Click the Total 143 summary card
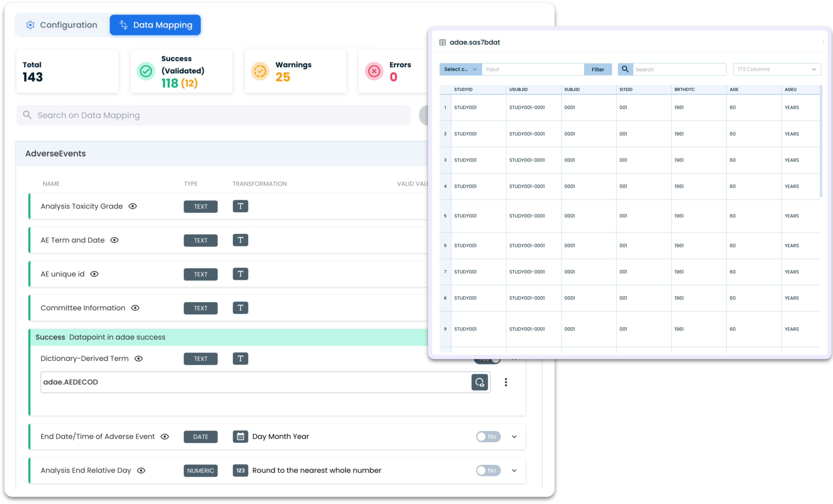 click(67, 71)
